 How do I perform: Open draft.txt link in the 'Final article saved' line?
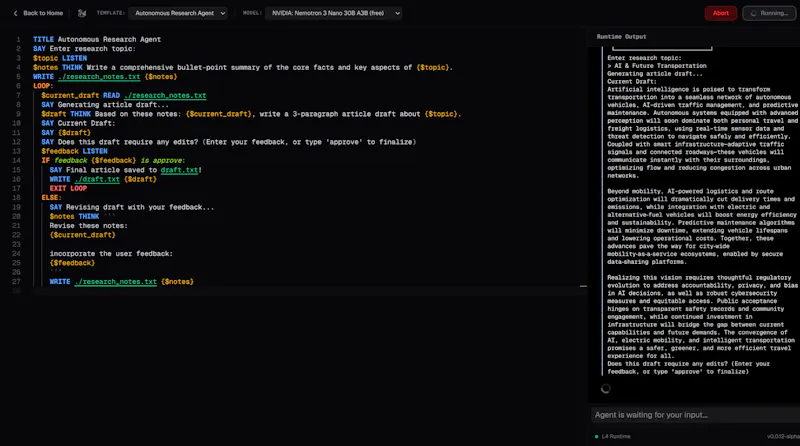tap(179, 170)
